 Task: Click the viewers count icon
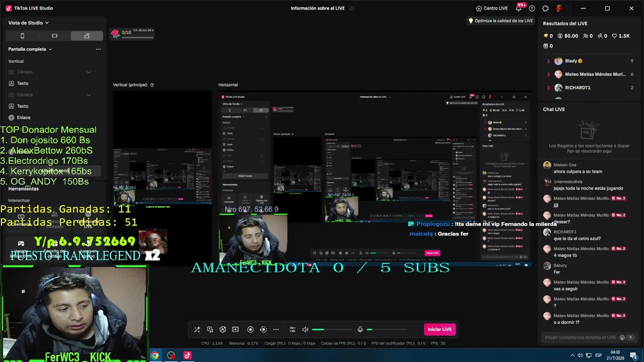pyautogui.click(x=586, y=36)
